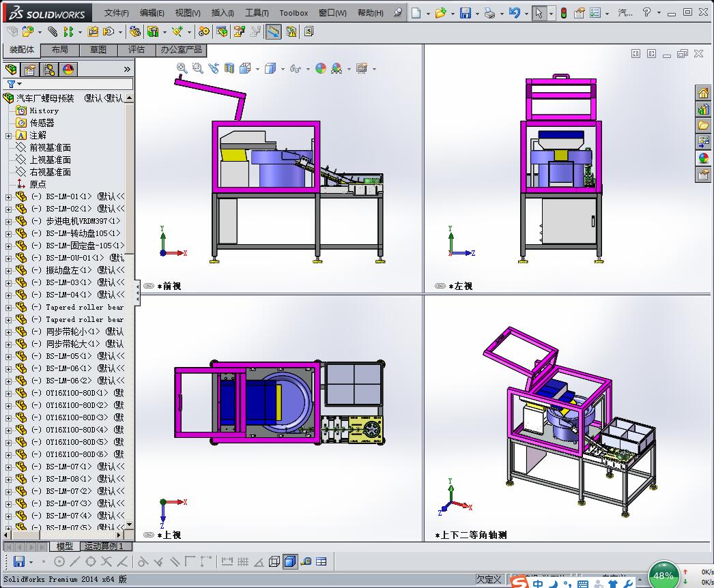Expand the hidden manager tabs chevron
Image resolution: width=714 pixels, height=588 pixels.
(127, 69)
